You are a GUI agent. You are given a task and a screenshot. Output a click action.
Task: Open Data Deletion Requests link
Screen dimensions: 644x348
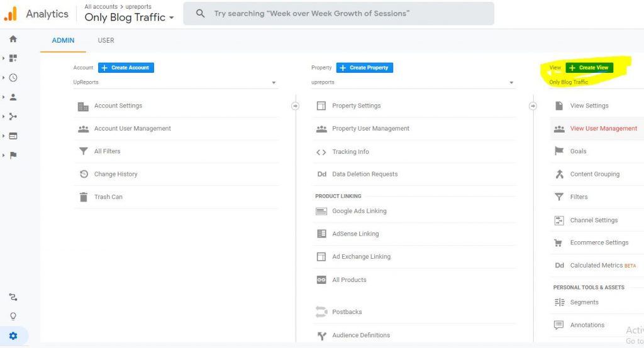(x=365, y=174)
